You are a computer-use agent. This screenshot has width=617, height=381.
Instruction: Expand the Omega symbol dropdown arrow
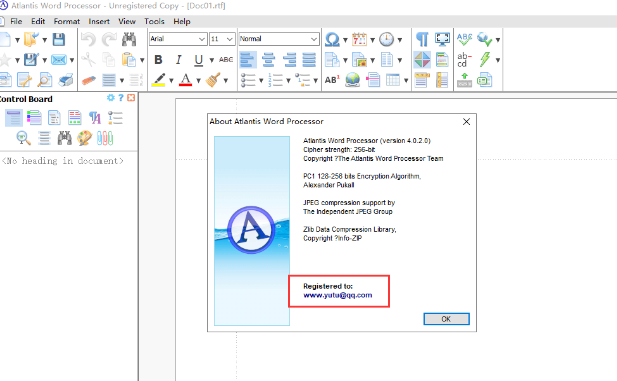(x=345, y=40)
